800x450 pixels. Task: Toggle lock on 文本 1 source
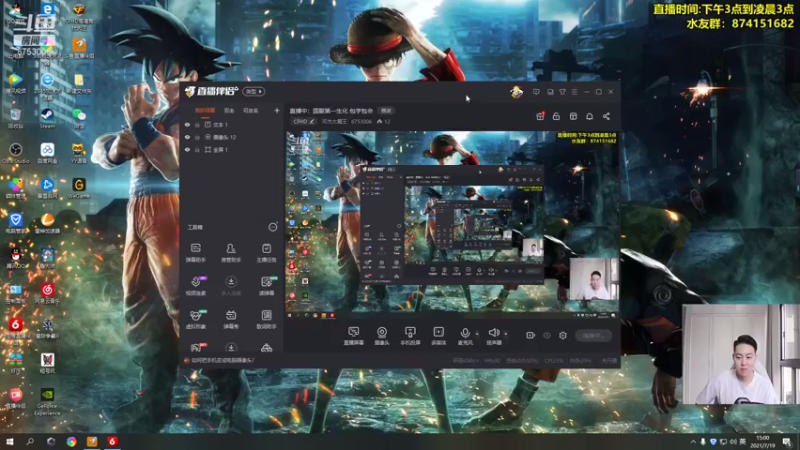(197, 125)
